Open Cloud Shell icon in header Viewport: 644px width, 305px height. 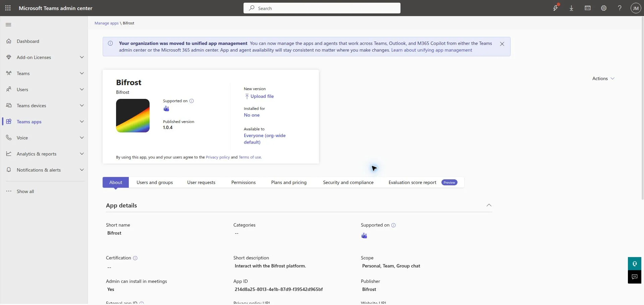coord(588,8)
